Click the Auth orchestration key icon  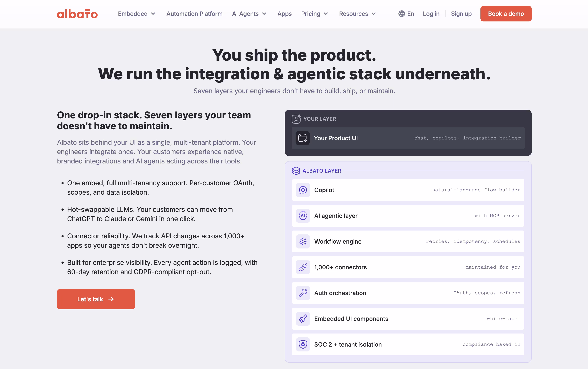(x=303, y=293)
